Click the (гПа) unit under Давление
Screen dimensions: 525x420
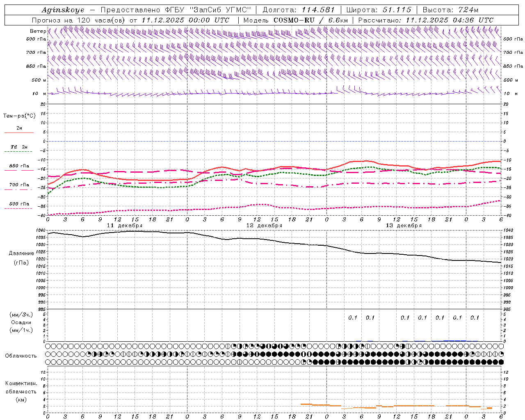[x=21, y=262]
